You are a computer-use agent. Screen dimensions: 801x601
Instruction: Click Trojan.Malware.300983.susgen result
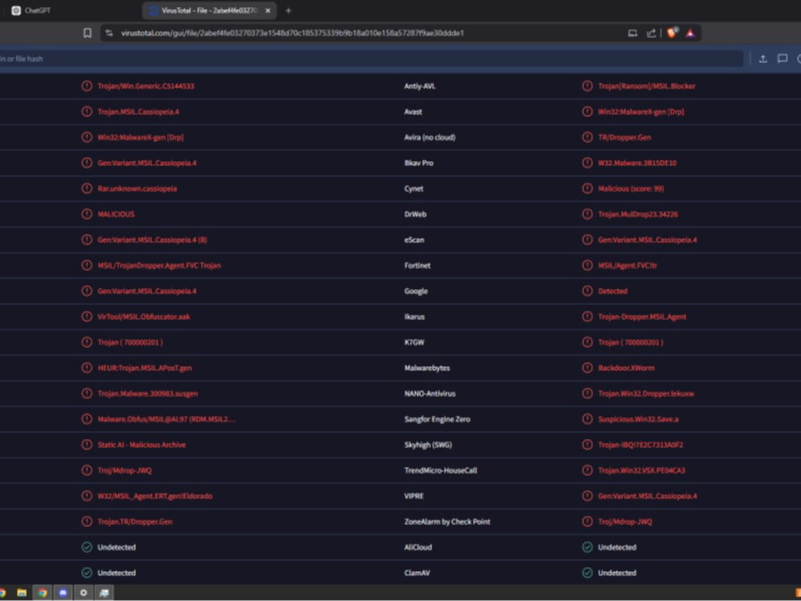coord(148,394)
